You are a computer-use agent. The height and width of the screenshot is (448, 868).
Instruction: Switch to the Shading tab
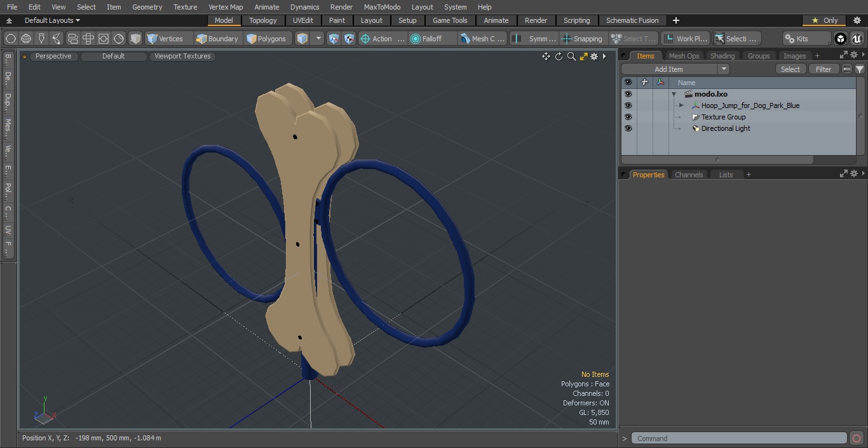coord(722,56)
